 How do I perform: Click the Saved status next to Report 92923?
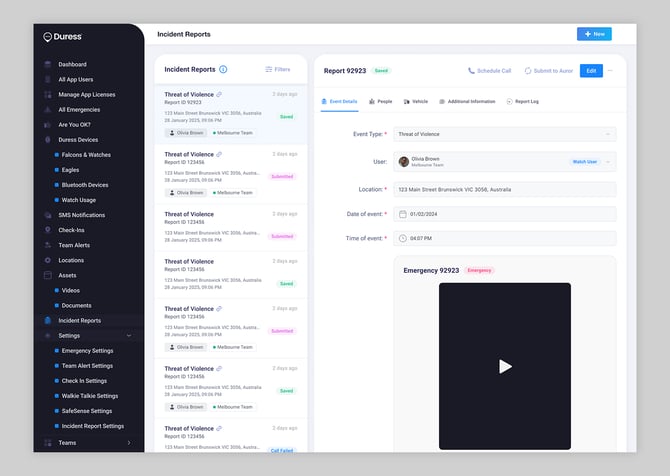tap(381, 71)
